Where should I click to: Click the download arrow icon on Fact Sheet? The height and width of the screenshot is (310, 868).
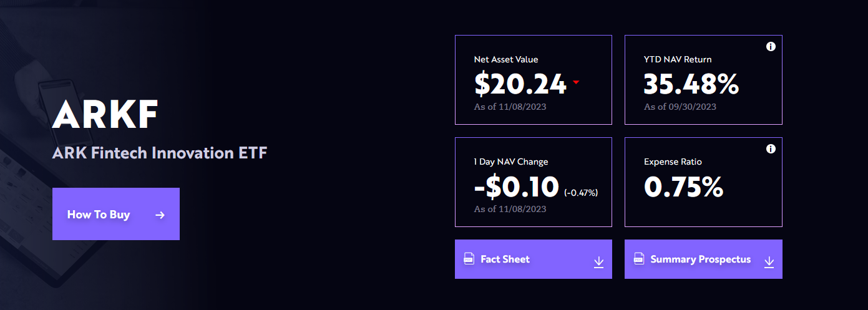pyautogui.click(x=598, y=262)
